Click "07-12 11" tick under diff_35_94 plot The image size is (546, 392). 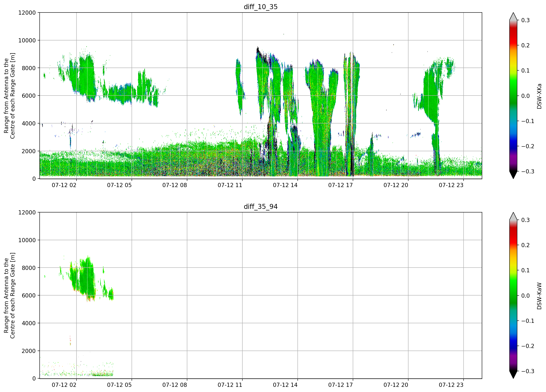[230, 385]
